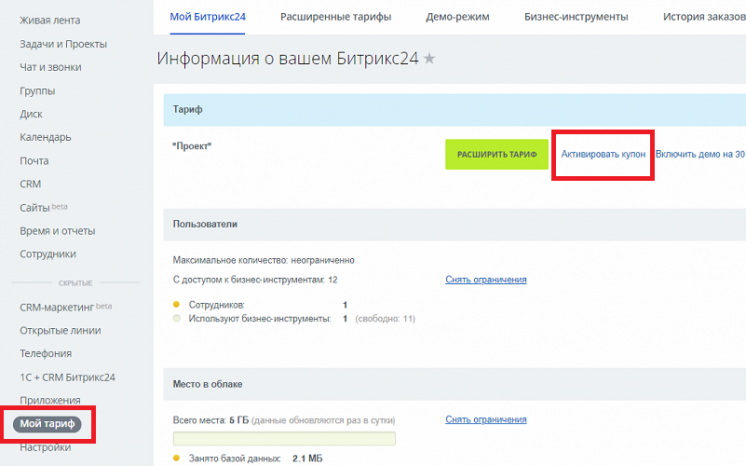Click the Тариф section header
The width and height of the screenshot is (746, 466).
pyautogui.click(x=454, y=109)
